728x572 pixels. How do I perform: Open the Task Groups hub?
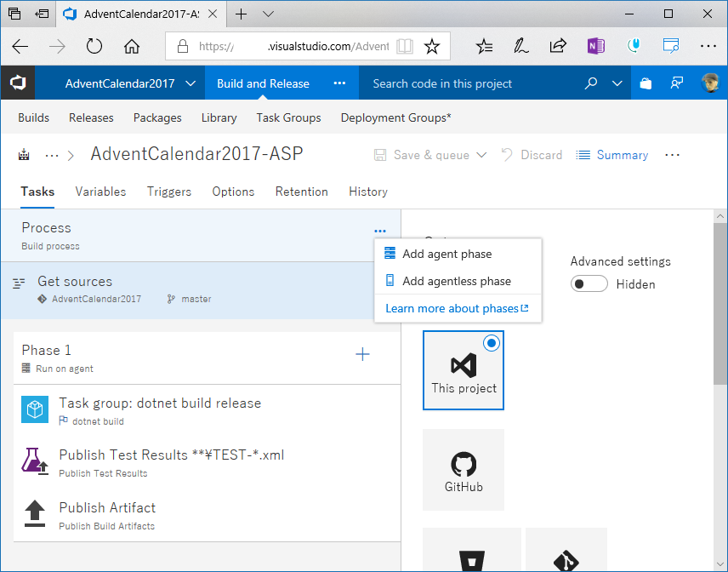[288, 117]
